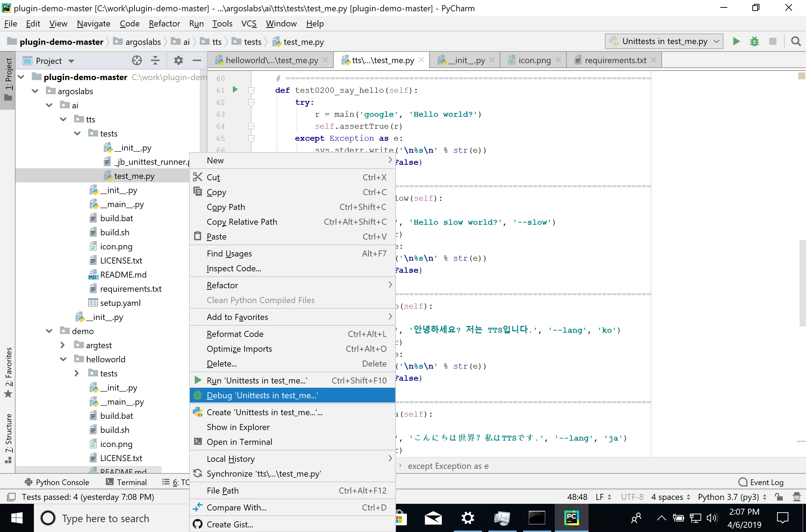Screen dimensions: 806x532
Task: Close the helloworld test_me.py tab
Action: [325, 60]
